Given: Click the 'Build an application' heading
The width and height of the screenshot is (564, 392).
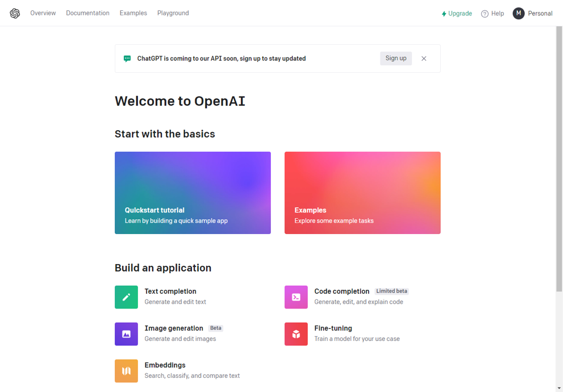Looking at the screenshot, I should click(x=163, y=268).
